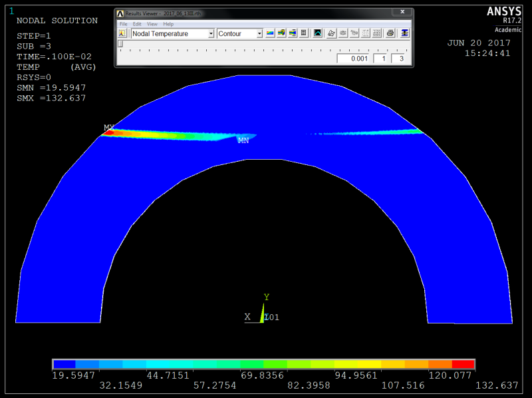
Task: Click the MX maximum marker on the model
Action: (x=108, y=127)
